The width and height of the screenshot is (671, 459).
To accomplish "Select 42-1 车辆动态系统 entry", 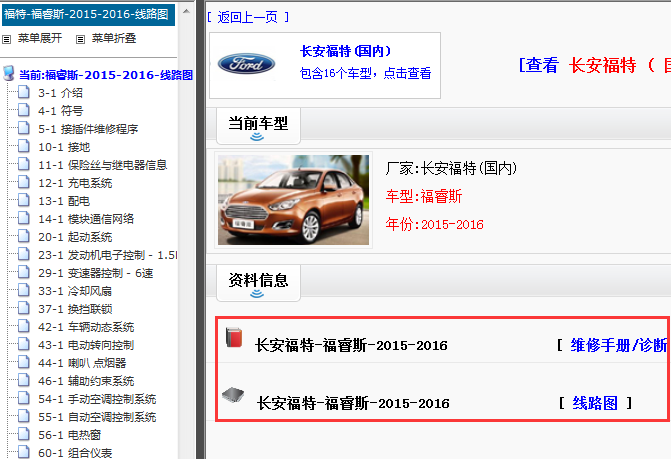I will pos(86,327).
